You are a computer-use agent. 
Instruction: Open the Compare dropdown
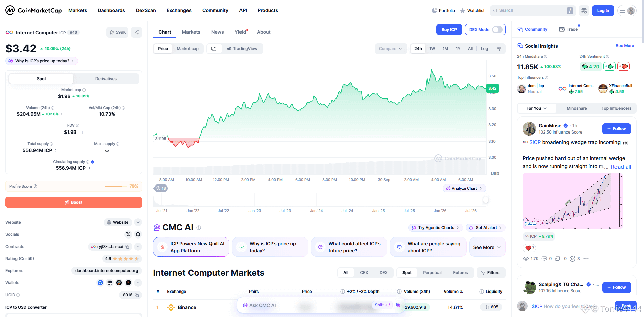pos(391,49)
